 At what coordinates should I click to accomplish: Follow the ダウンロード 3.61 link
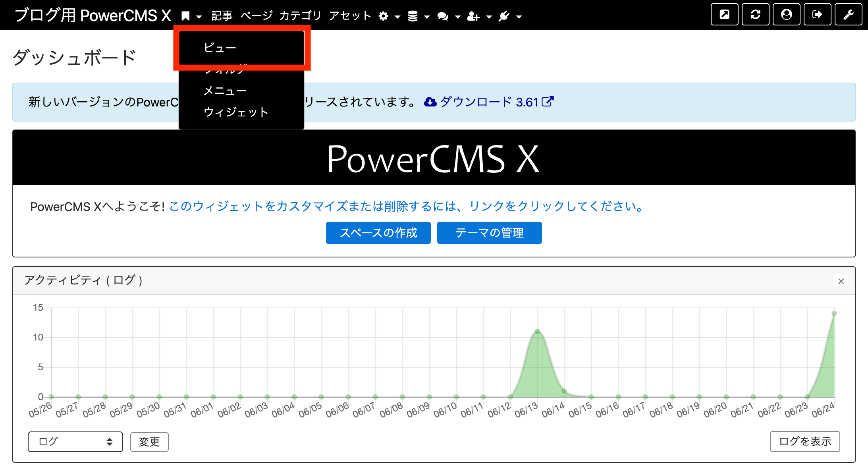[489, 102]
